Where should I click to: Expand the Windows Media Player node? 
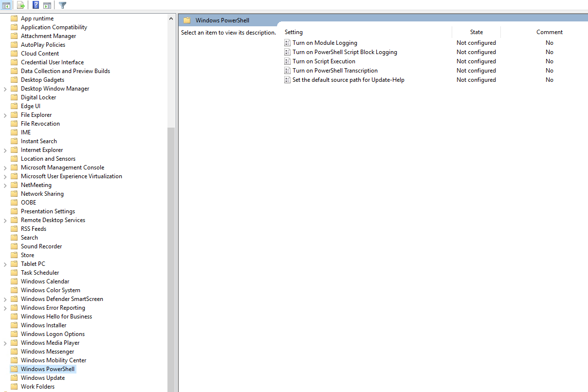(5, 343)
